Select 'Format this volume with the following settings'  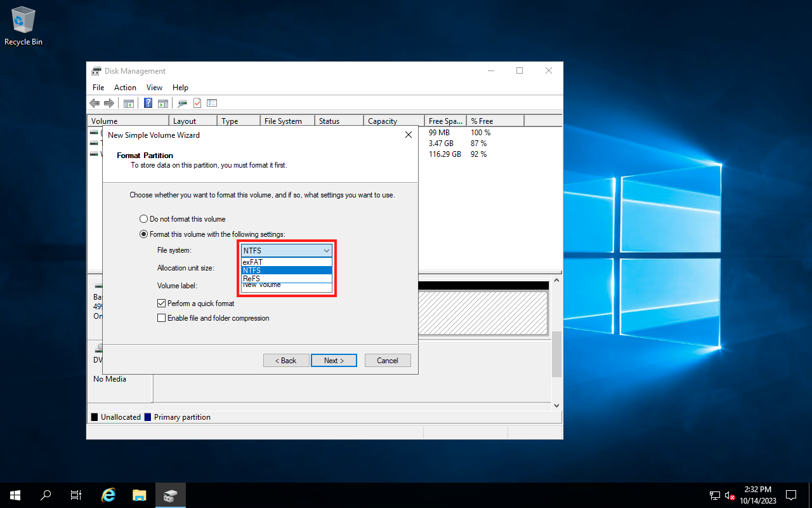[212, 234]
